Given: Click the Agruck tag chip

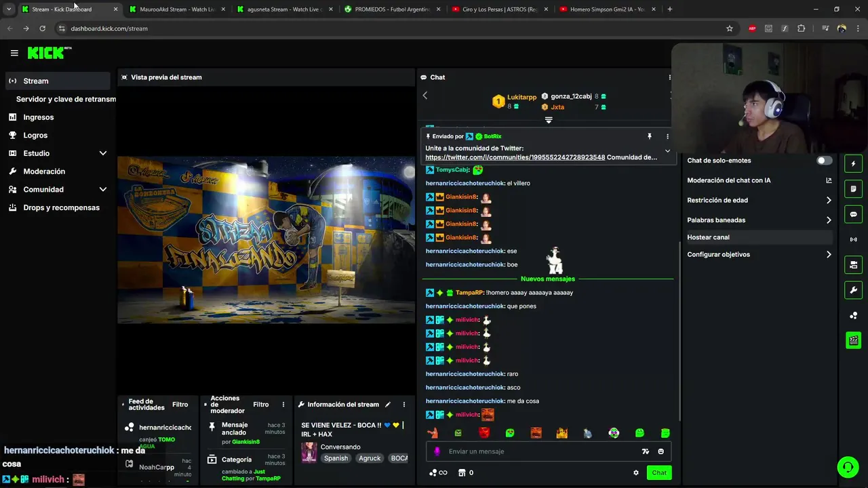Looking at the screenshot, I should pos(370,458).
